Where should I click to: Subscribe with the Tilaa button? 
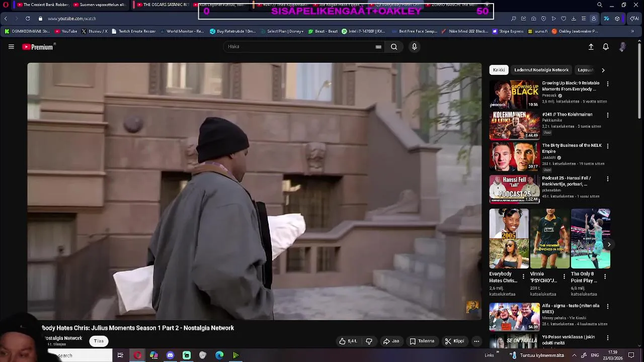tap(99, 341)
